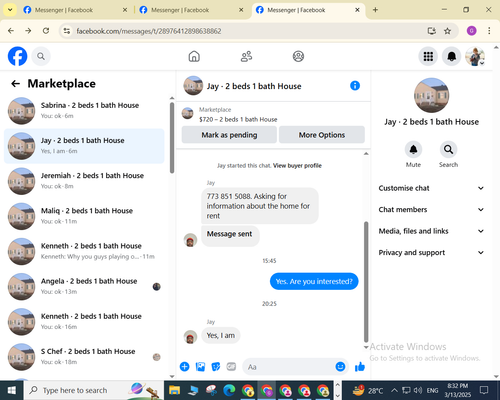Screen dimensions: 500x400
Task: Go to the Facebook home logo
Action: point(17,56)
